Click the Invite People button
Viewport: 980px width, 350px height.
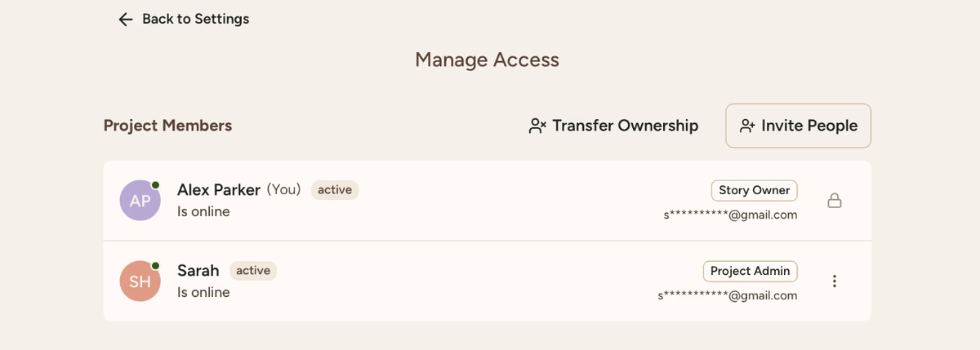coord(798,126)
